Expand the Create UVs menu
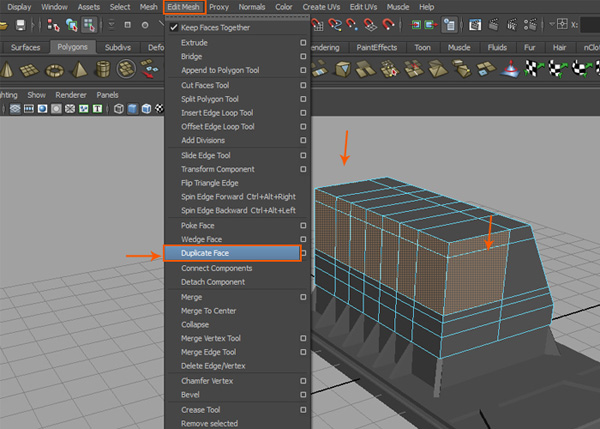This screenshot has width=600, height=429. pos(322,7)
